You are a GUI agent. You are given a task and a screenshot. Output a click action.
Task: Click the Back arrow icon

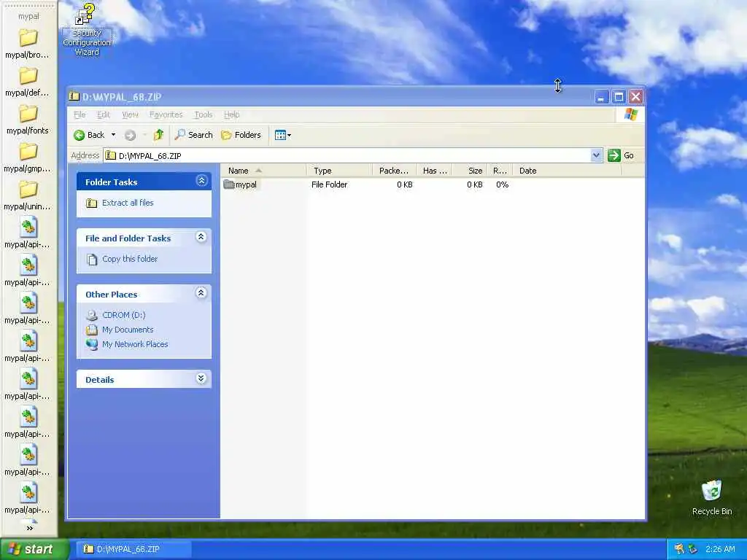pos(79,135)
